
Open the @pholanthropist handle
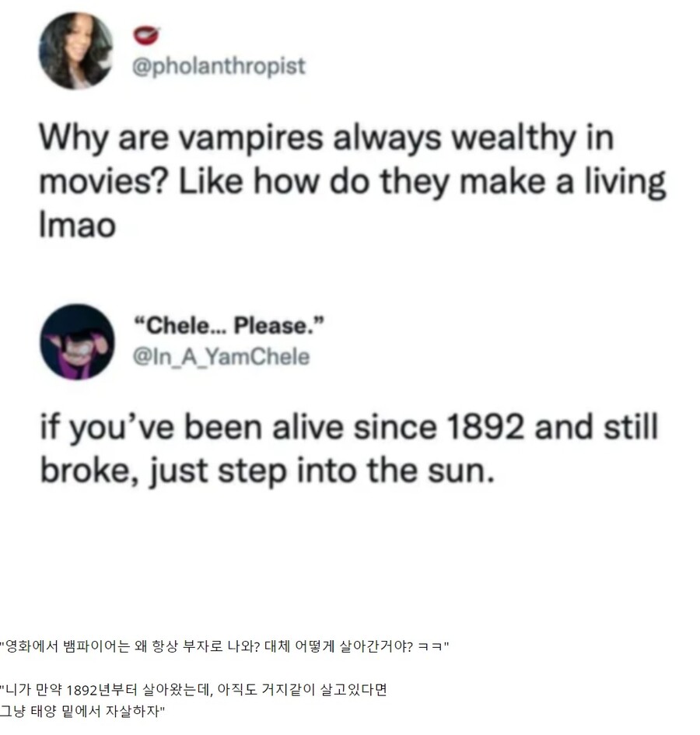219,66
